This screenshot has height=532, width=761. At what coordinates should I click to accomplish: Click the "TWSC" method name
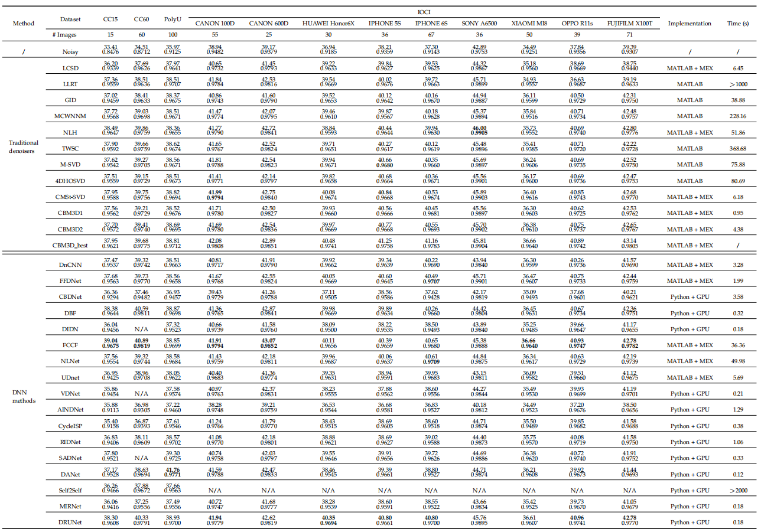click(x=70, y=148)
